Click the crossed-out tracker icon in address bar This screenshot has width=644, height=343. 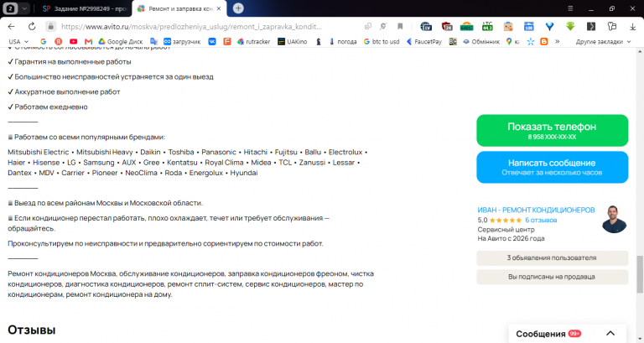pyautogui.click(x=383, y=26)
